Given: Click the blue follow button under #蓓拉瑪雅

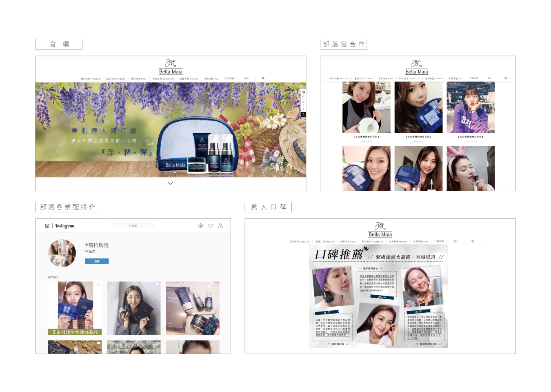Looking at the screenshot, I should (x=97, y=261).
